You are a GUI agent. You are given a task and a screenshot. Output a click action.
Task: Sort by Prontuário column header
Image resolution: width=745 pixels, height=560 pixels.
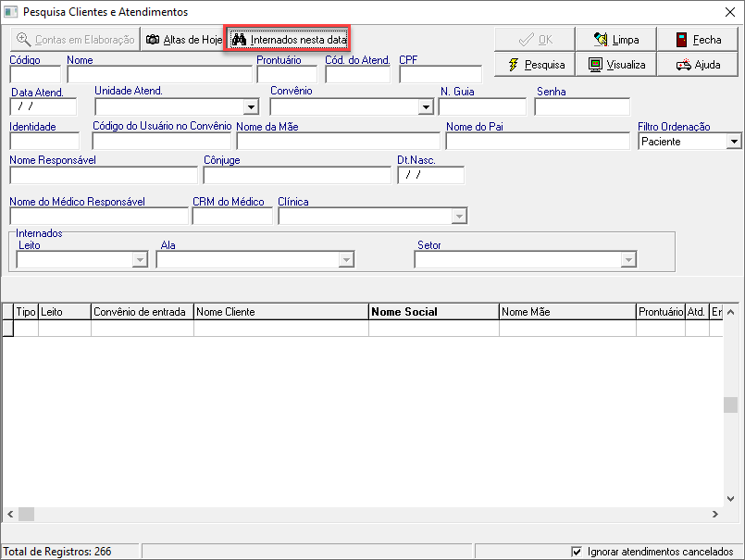661,312
